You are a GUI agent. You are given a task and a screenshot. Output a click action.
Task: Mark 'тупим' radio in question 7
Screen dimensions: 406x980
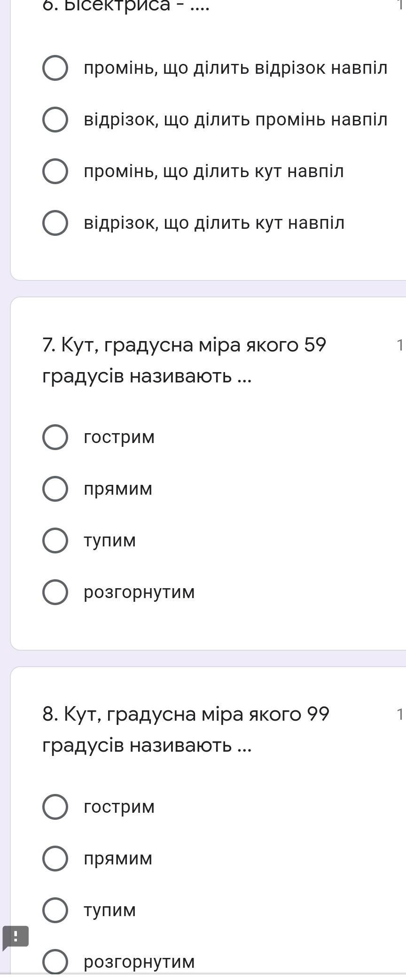55,540
